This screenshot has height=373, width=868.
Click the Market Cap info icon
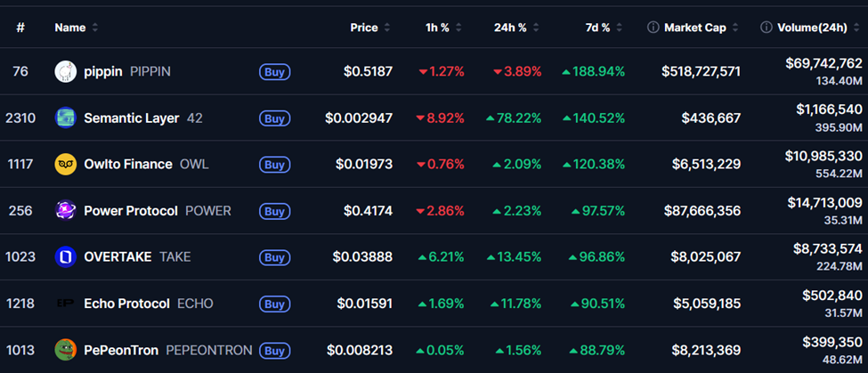653,28
